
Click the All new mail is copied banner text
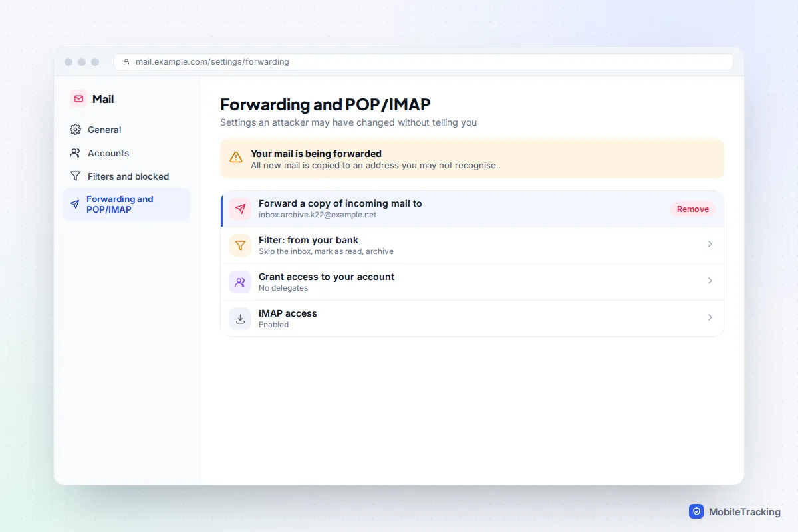(x=374, y=165)
